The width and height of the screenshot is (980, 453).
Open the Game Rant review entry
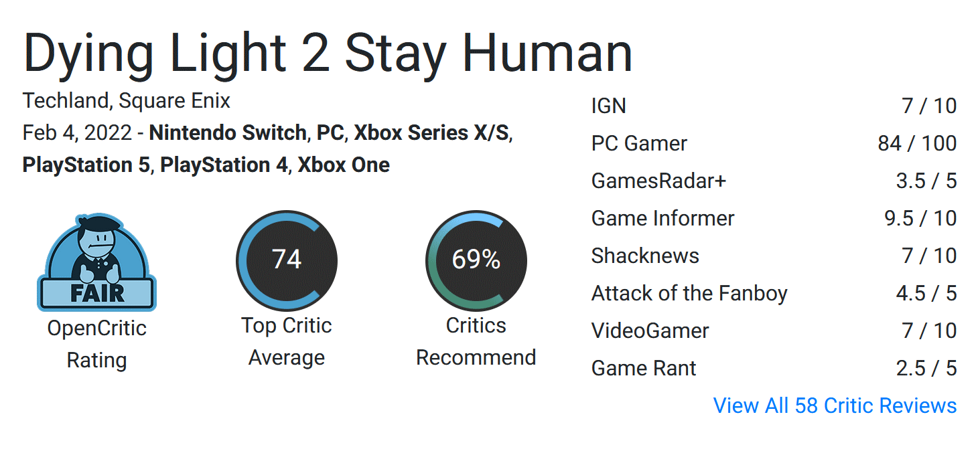(774, 368)
